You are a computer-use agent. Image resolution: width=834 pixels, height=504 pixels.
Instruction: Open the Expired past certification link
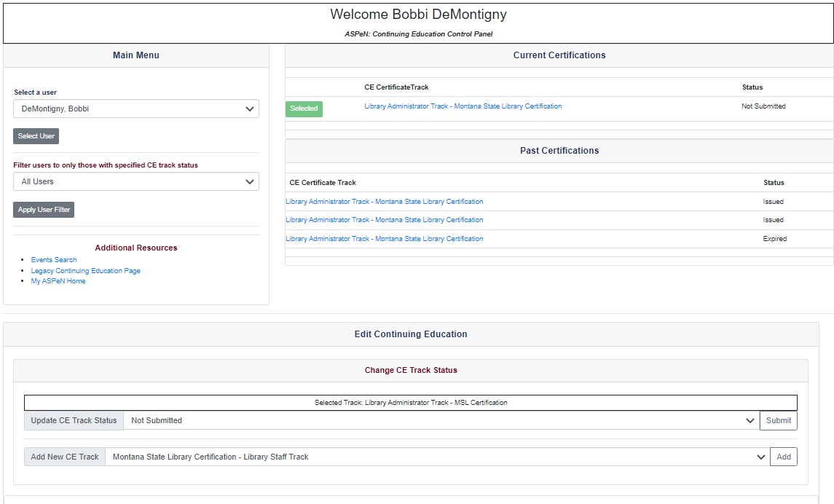tap(384, 238)
